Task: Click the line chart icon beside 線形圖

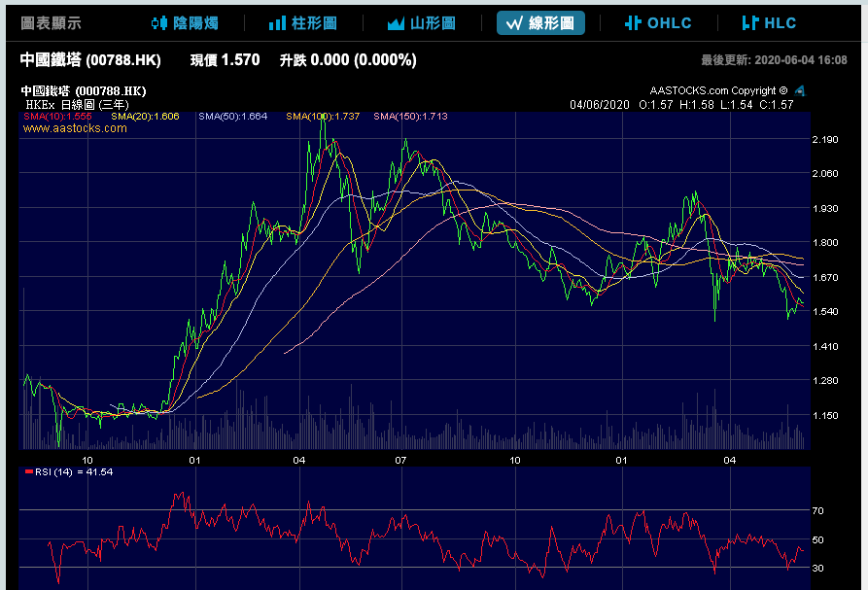Action: point(514,23)
